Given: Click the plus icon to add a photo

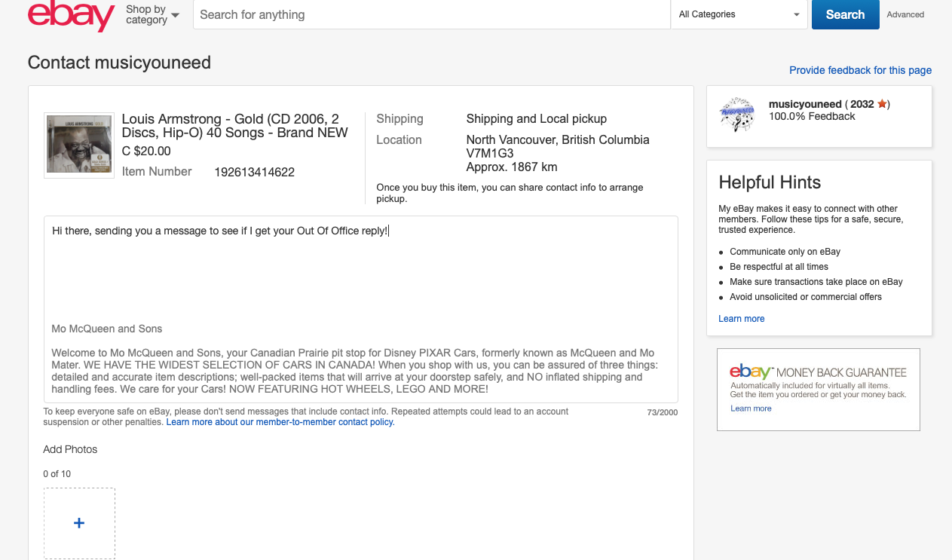Looking at the screenshot, I should pyautogui.click(x=79, y=522).
